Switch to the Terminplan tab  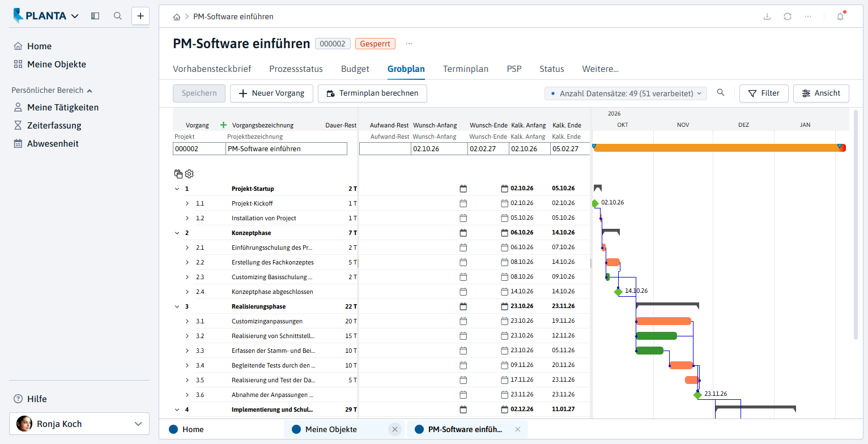pyautogui.click(x=466, y=69)
